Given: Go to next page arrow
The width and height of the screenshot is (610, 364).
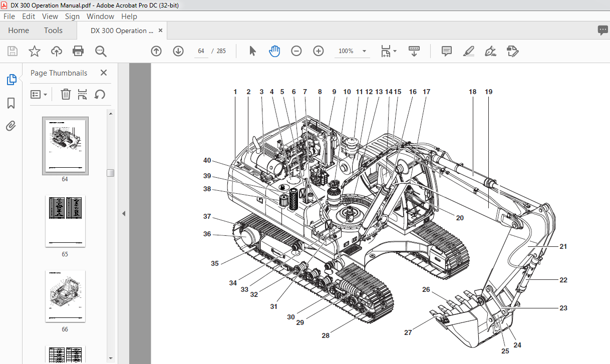Looking at the screenshot, I should 178,51.
